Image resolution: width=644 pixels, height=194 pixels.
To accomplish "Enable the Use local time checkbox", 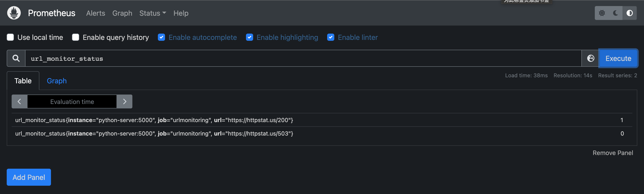I will click(10, 37).
